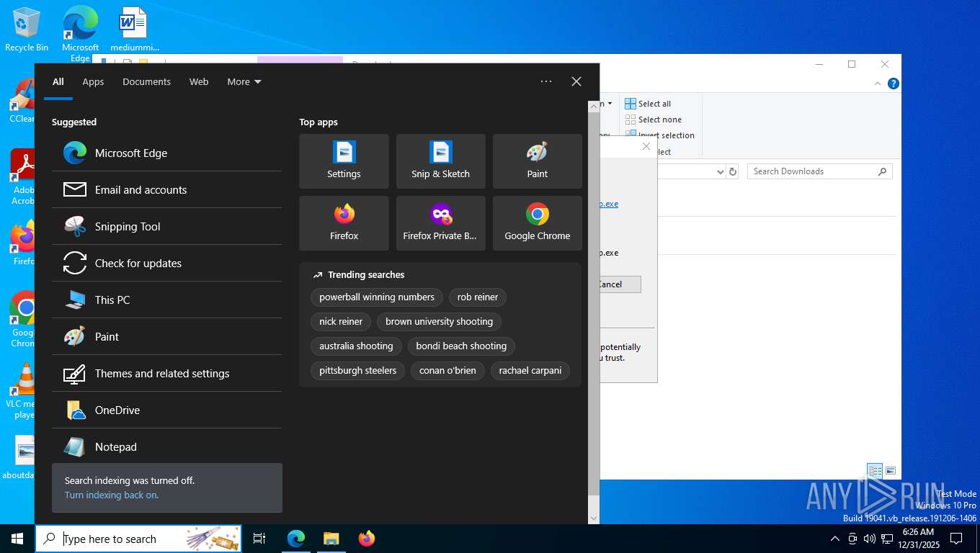Launch Notepad from Suggested list
This screenshot has width=980, height=553.
(166, 446)
